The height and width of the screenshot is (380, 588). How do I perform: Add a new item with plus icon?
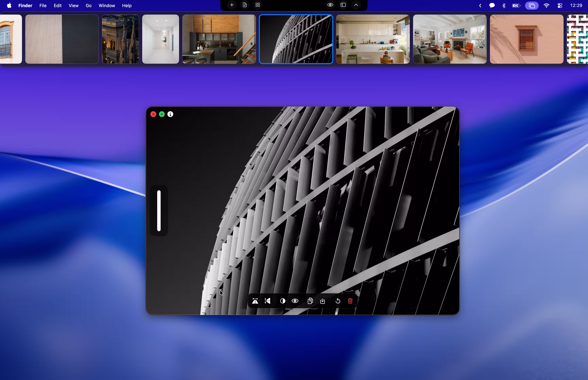(232, 5)
